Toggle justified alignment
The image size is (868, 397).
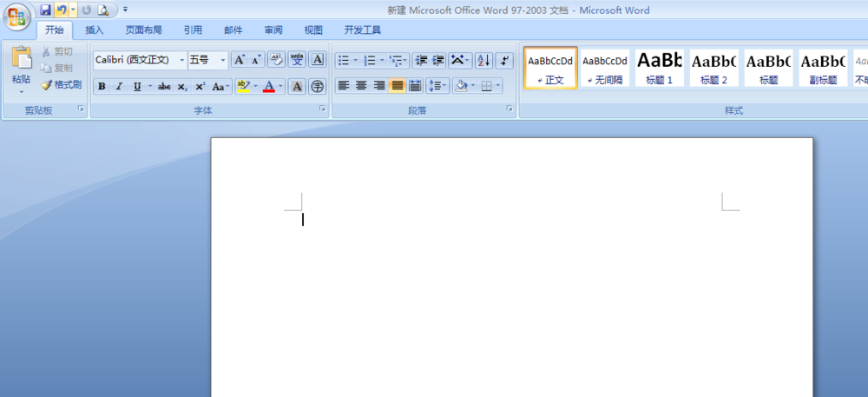pyautogui.click(x=397, y=86)
